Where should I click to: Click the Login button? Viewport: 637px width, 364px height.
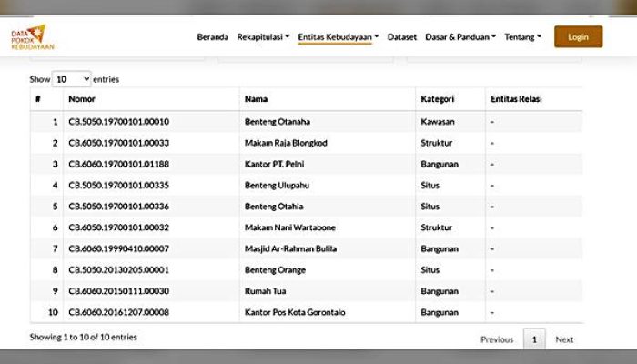point(578,37)
